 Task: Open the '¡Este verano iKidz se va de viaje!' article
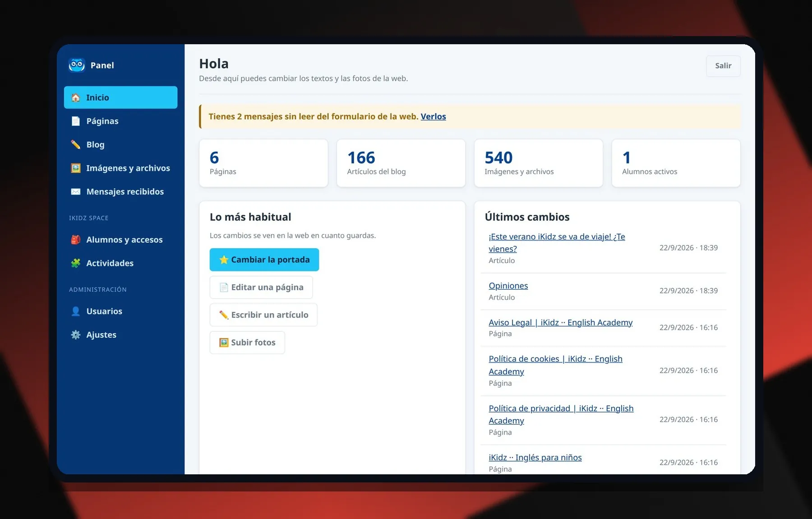tap(557, 243)
